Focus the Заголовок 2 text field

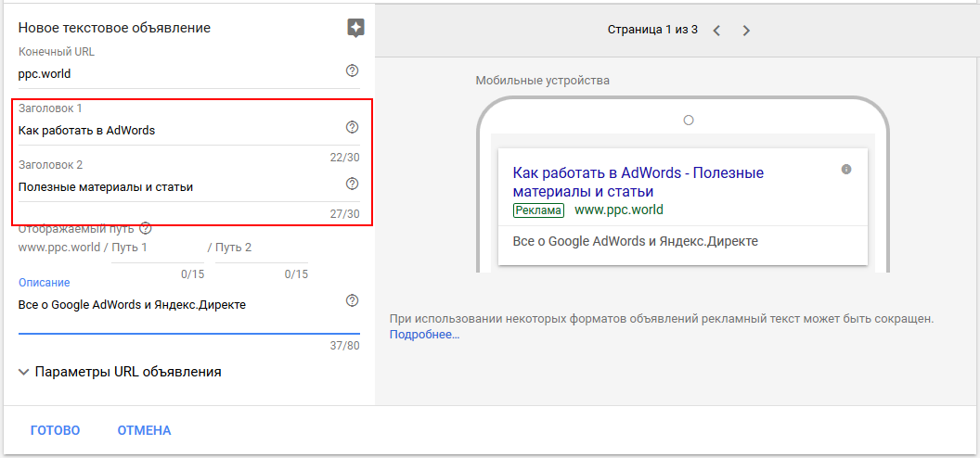tap(176, 187)
